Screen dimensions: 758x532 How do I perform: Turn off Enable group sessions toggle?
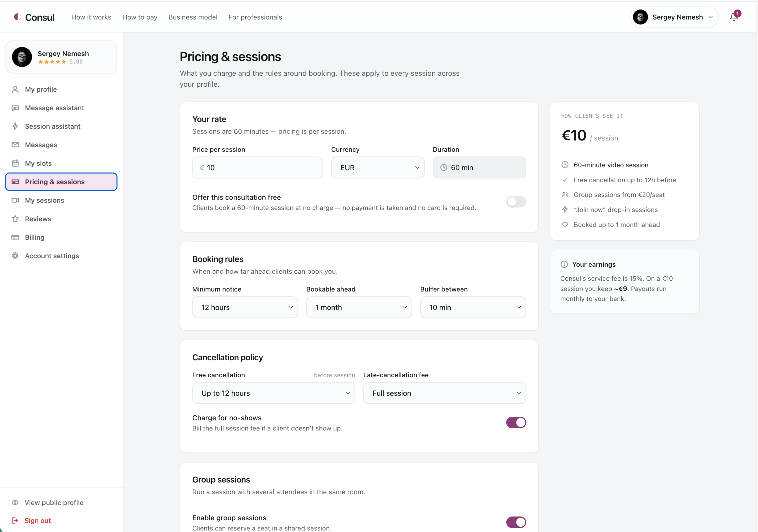click(x=516, y=522)
